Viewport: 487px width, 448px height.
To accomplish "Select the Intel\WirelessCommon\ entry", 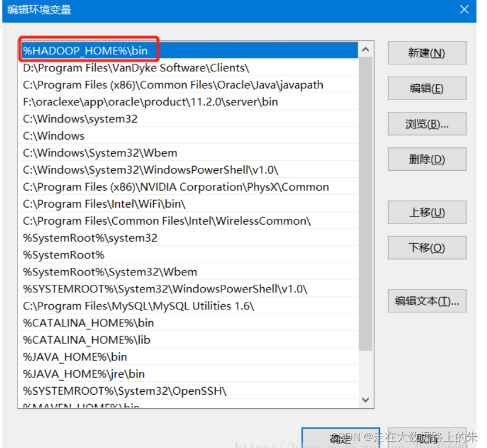I will click(188, 221).
